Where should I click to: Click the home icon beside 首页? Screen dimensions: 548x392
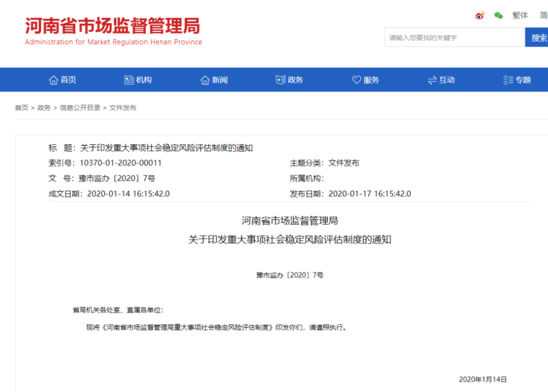coord(53,80)
